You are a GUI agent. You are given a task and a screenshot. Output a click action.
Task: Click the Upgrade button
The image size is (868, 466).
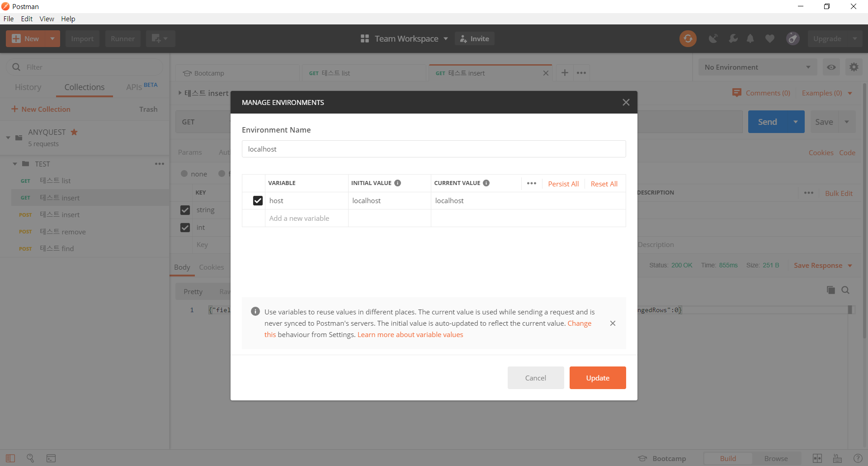827,38
